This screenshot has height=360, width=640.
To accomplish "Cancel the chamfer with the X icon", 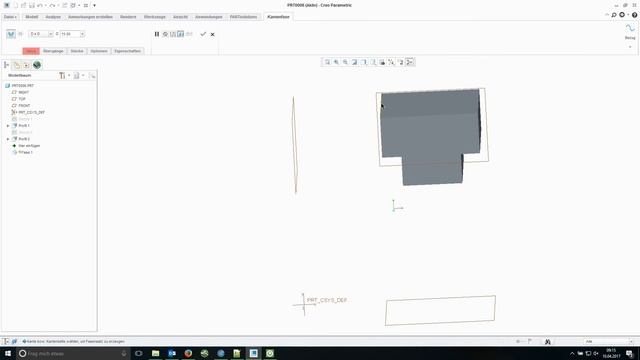I will click(213, 34).
